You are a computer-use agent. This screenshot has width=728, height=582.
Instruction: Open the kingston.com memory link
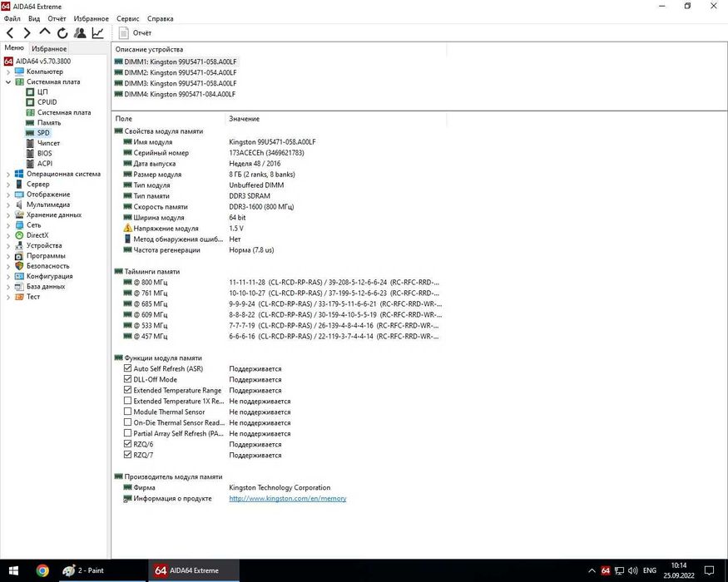[287, 499]
